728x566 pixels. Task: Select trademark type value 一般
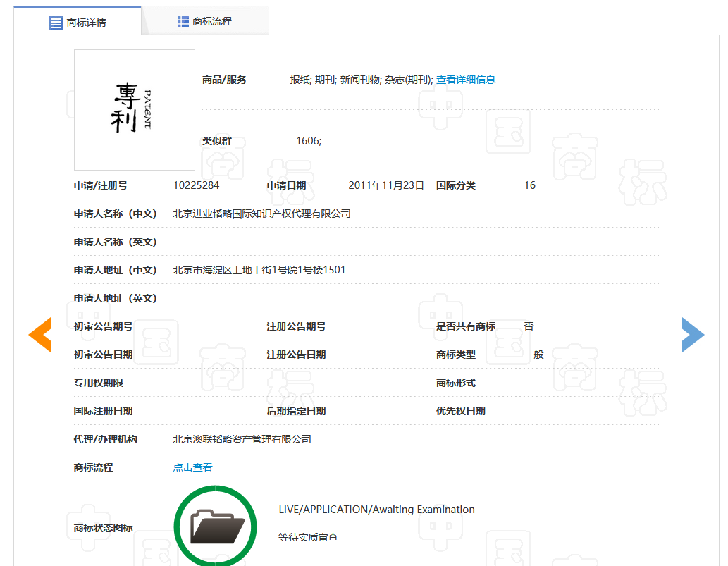coord(534,355)
